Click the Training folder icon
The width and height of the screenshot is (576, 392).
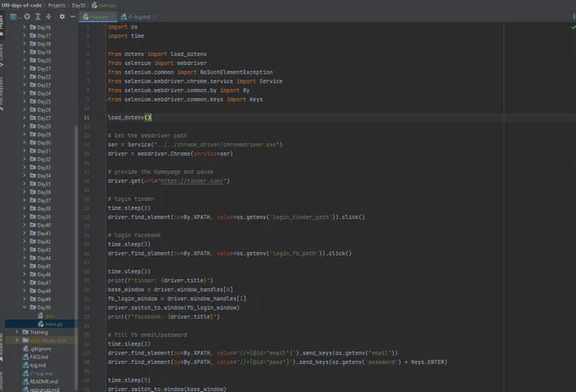[25, 332]
